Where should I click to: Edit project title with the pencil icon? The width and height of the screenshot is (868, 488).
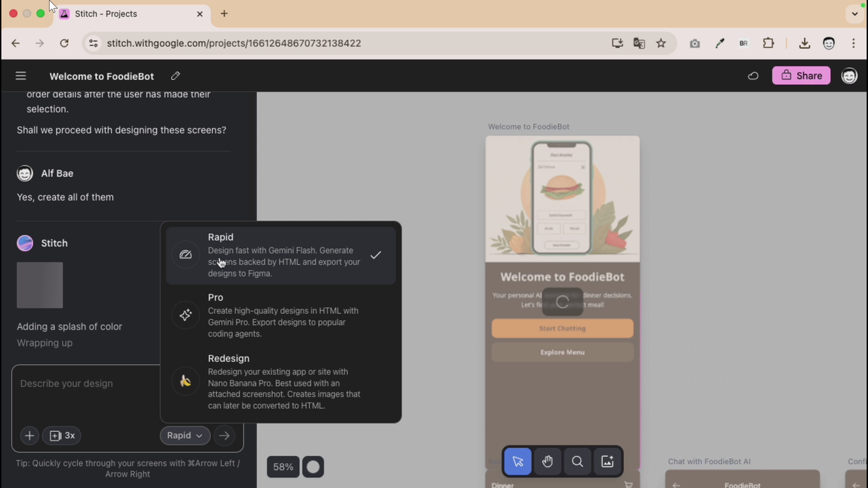click(x=176, y=76)
